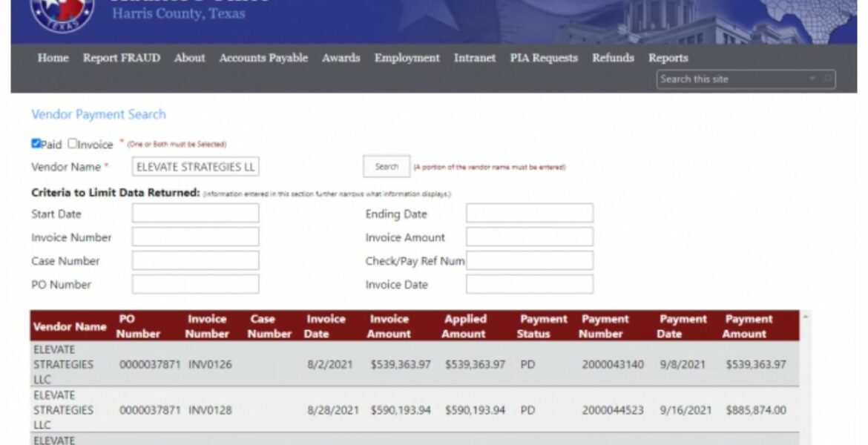
Task: Open the site search scope dropdown arrow
Action: [x=813, y=79]
